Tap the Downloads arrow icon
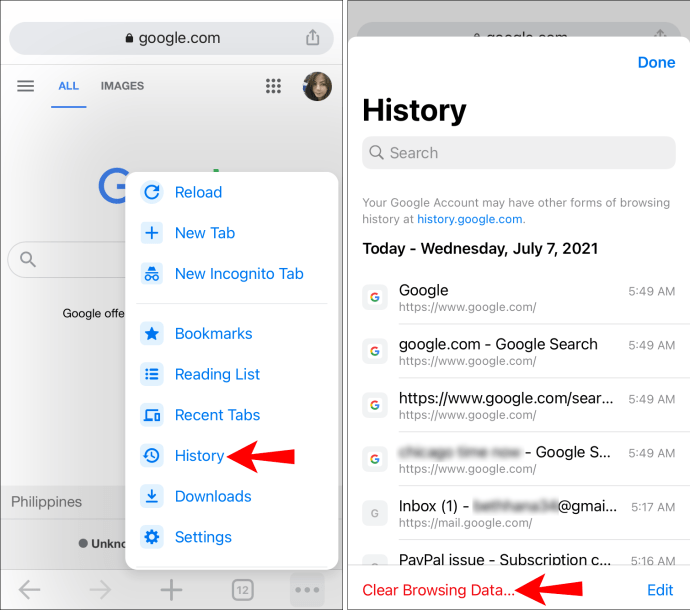Image resolution: width=690 pixels, height=610 pixels. point(152,496)
